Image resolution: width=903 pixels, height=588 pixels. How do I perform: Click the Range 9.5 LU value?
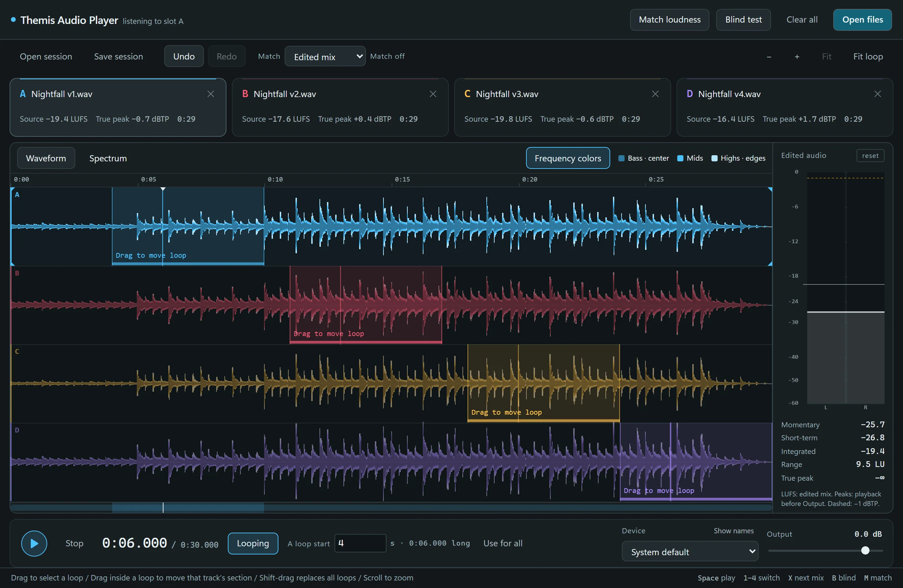tap(870, 464)
